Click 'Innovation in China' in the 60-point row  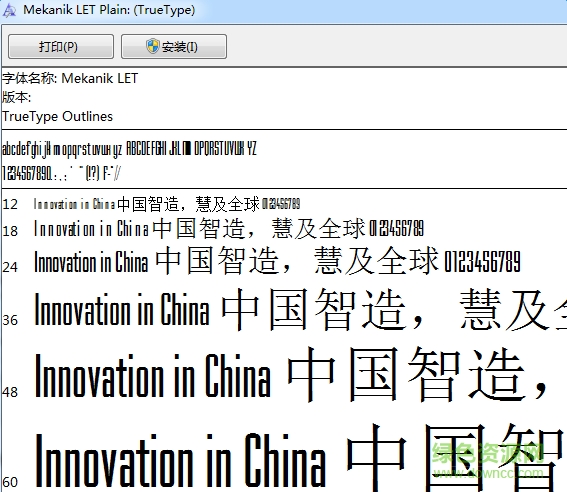(x=180, y=460)
